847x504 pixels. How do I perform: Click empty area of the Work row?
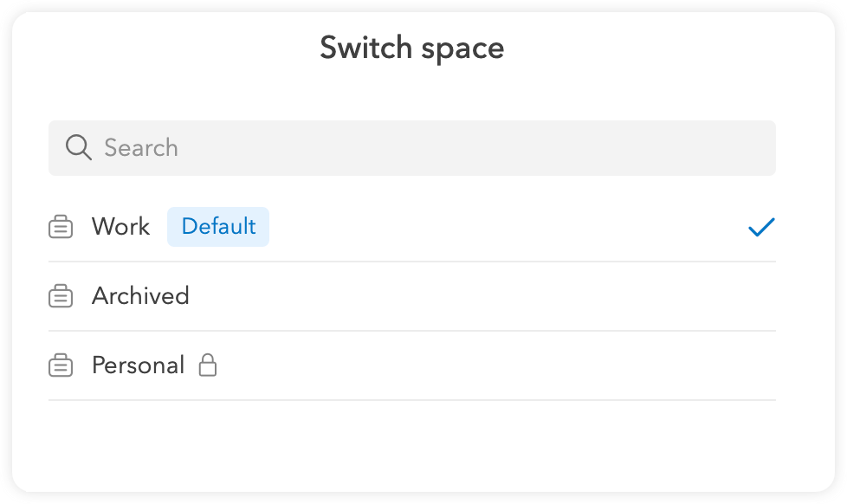click(x=502, y=227)
